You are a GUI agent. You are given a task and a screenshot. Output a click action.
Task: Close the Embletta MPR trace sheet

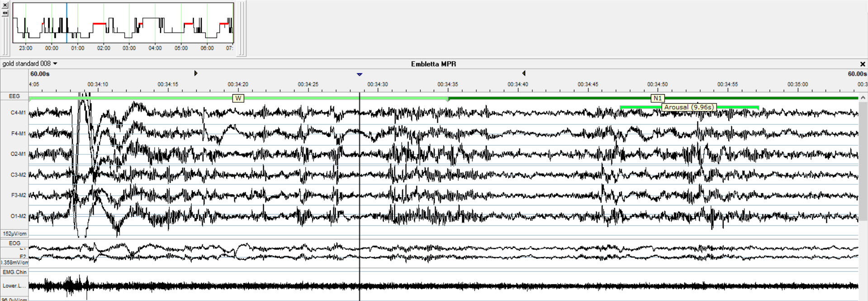tap(862, 64)
